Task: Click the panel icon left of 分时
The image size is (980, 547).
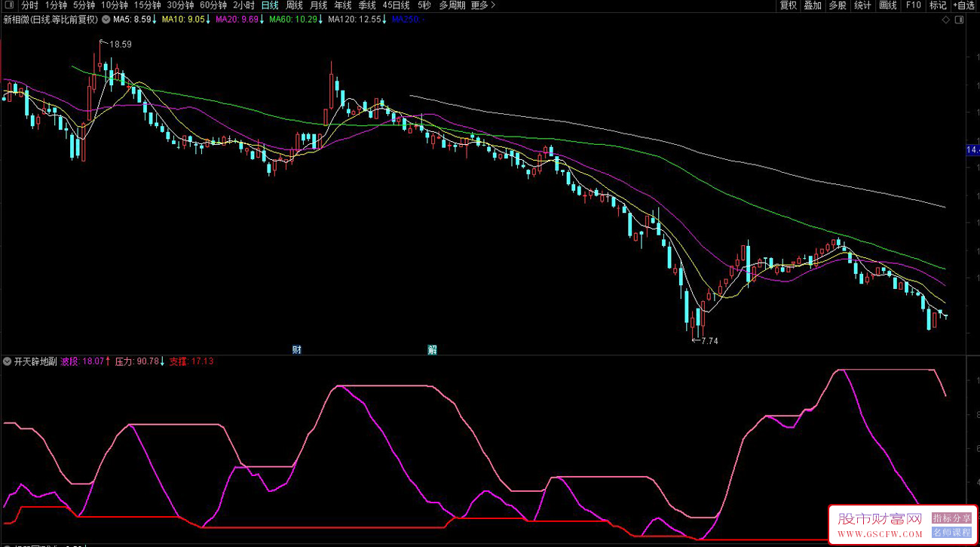Action: click(x=9, y=5)
